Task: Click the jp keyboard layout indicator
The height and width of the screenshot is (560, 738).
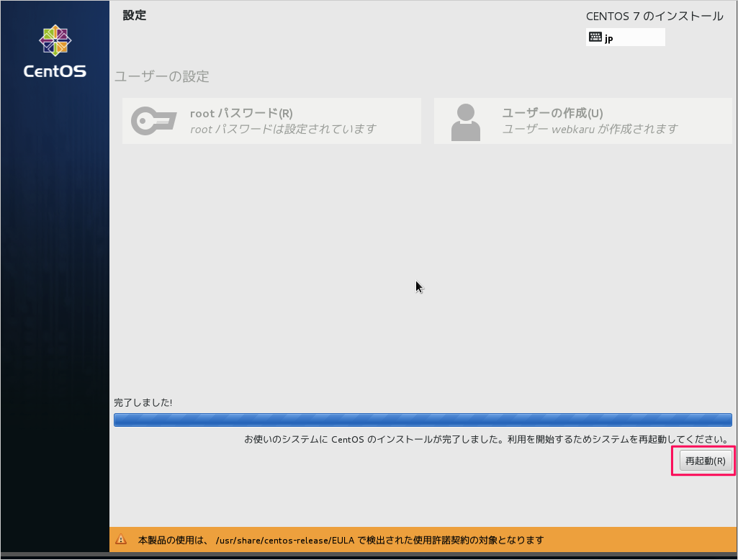Action: [625, 37]
